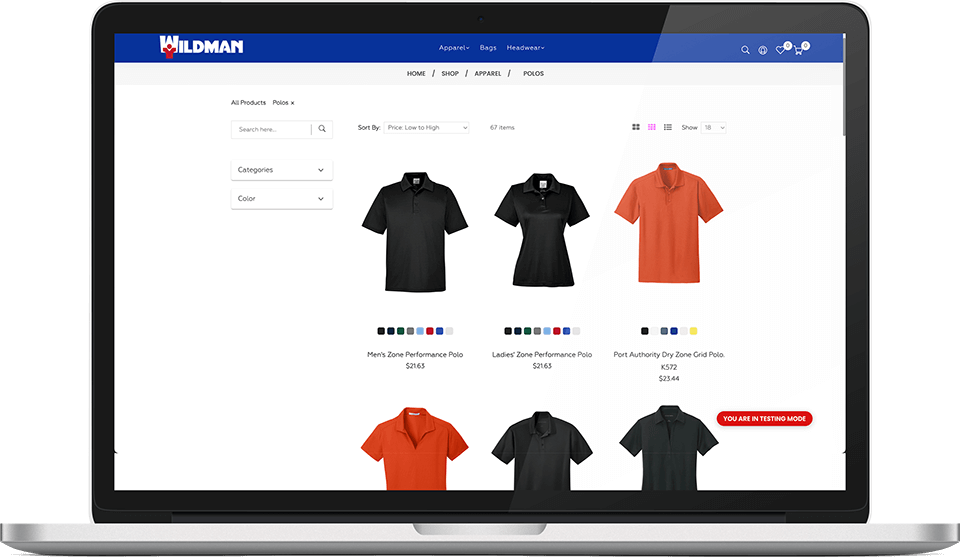This screenshot has height=558, width=960.
Task: Switch to the three-column grid view
Action: point(652,128)
